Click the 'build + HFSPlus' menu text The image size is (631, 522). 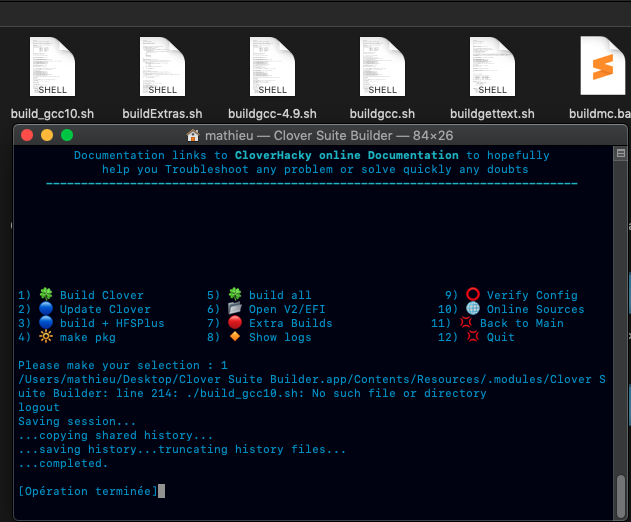coord(112,323)
